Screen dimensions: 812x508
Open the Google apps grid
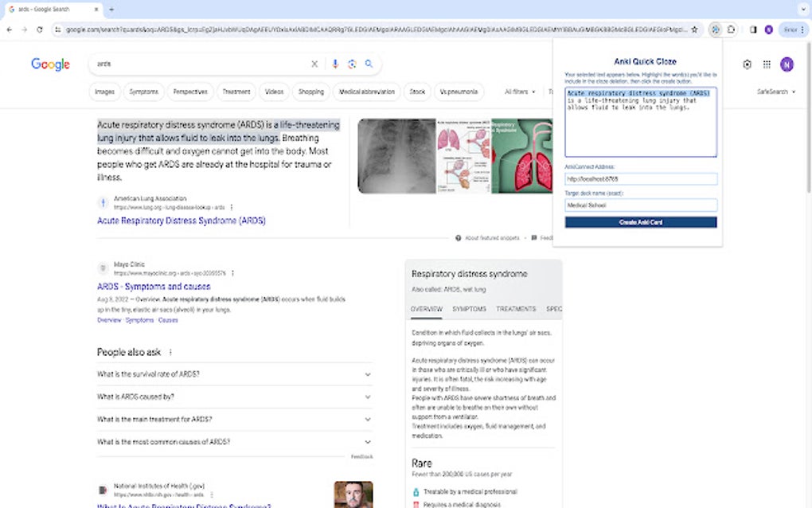point(767,64)
